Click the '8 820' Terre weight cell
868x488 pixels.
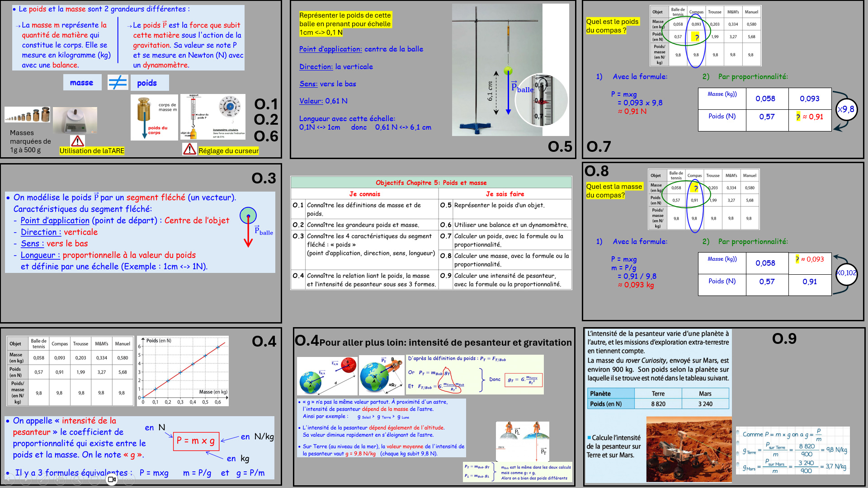pos(658,404)
